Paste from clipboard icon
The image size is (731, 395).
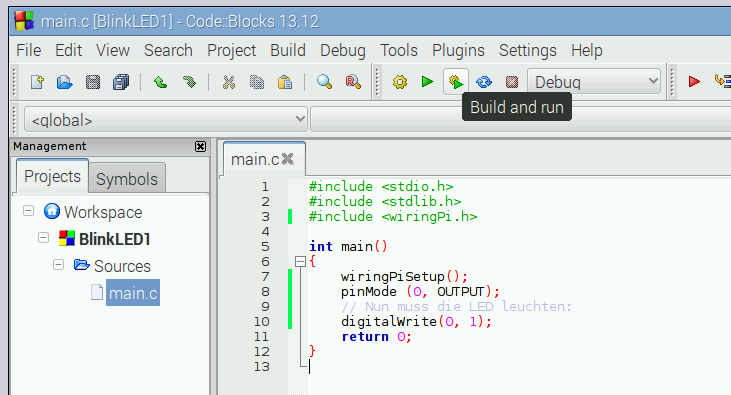click(x=285, y=83)
